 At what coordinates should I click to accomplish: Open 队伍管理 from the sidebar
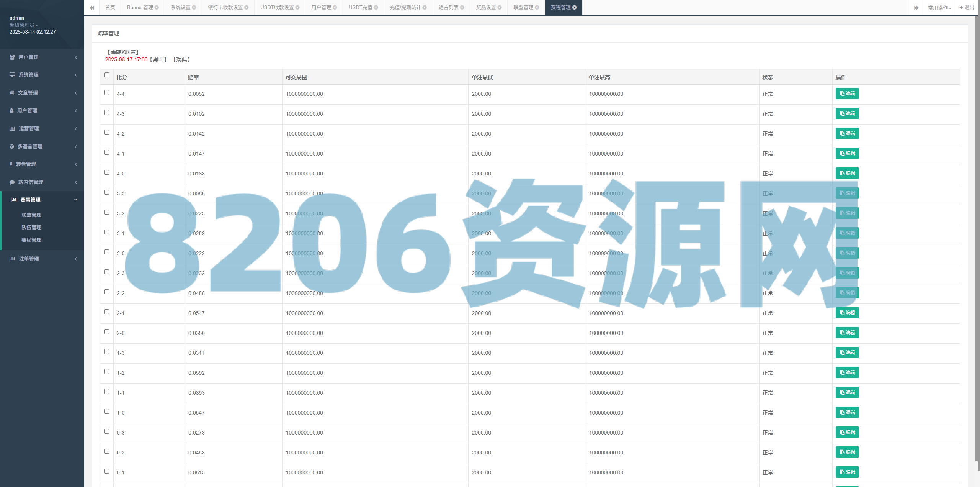click(31, 227)
